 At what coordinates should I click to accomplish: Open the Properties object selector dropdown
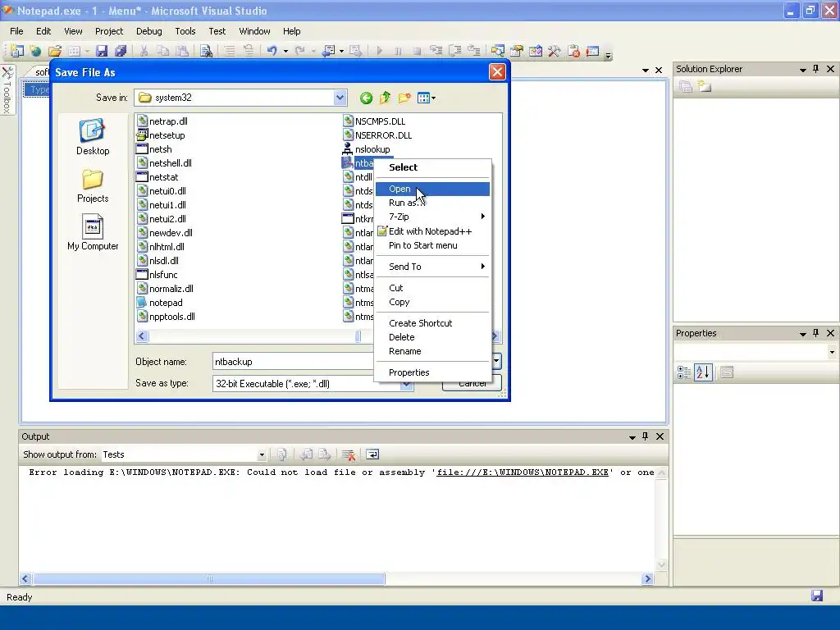pos(832,352)
